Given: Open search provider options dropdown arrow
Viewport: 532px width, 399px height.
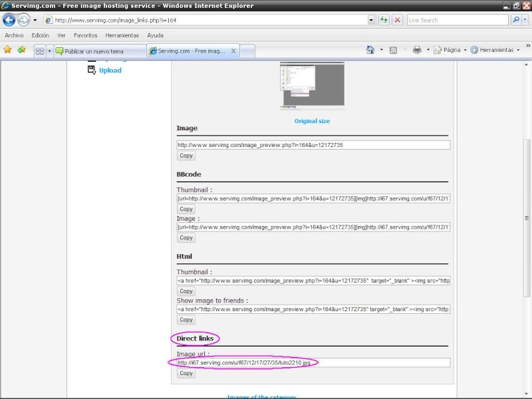Looking at the screenshot, I should point(525,20).
